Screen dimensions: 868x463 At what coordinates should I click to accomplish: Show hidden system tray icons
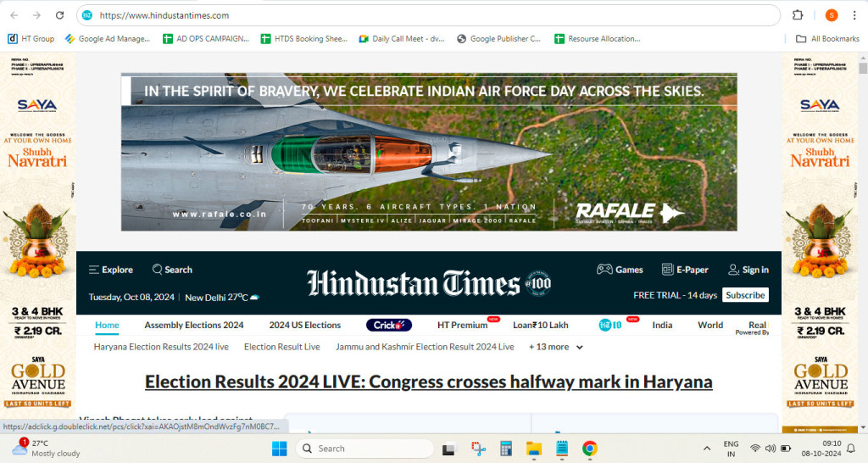(707, 449)
